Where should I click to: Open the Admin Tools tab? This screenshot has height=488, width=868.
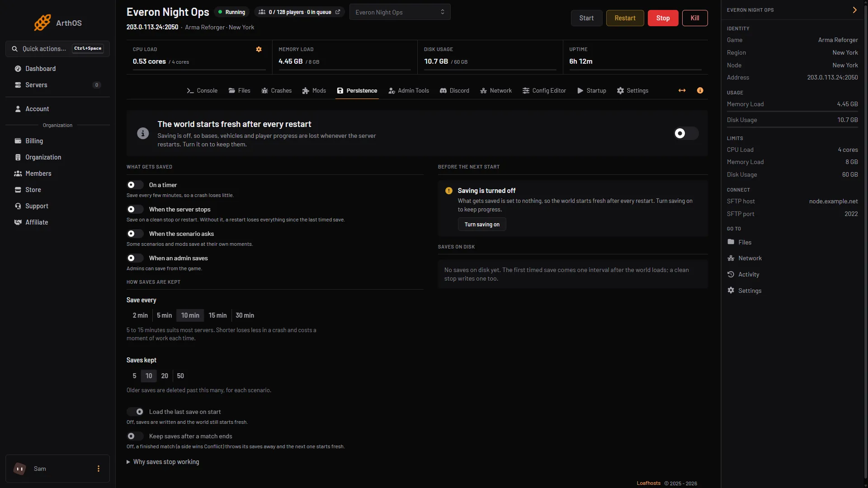click(408, 90)
